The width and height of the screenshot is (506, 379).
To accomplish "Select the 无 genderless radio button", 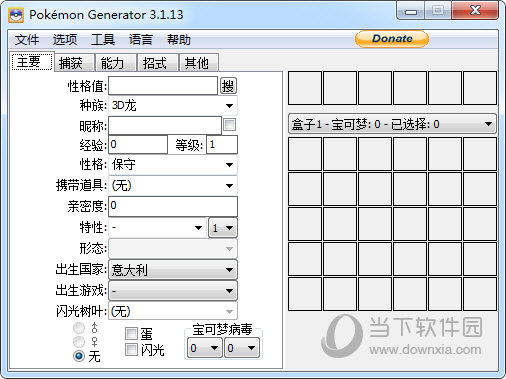I will [x=79, y=356].
